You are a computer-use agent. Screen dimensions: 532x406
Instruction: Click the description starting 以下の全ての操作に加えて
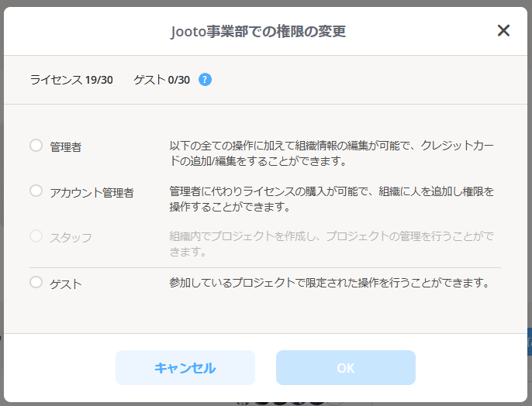(331, 153)
